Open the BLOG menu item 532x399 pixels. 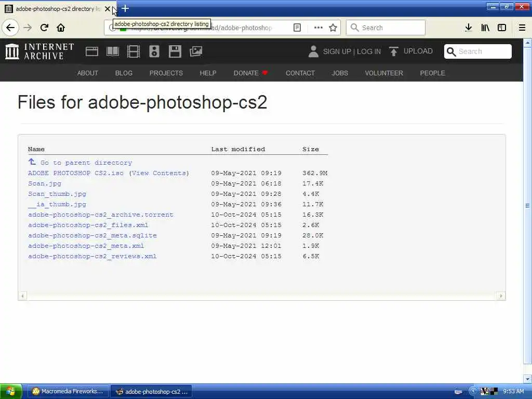[124, 73]
